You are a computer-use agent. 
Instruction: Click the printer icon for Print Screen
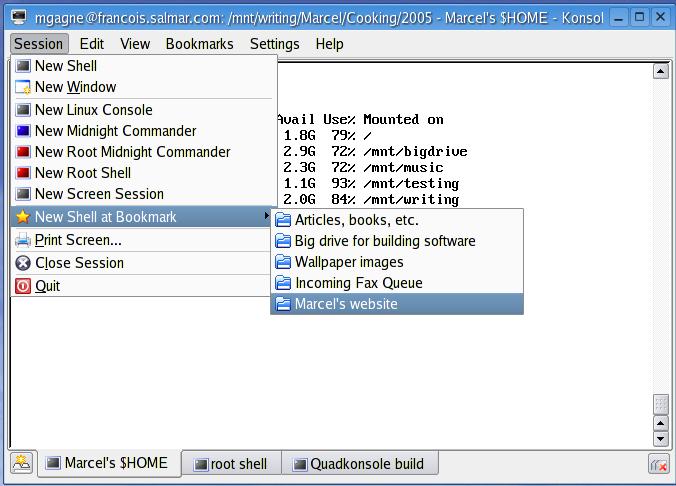[x=23, y=240]
